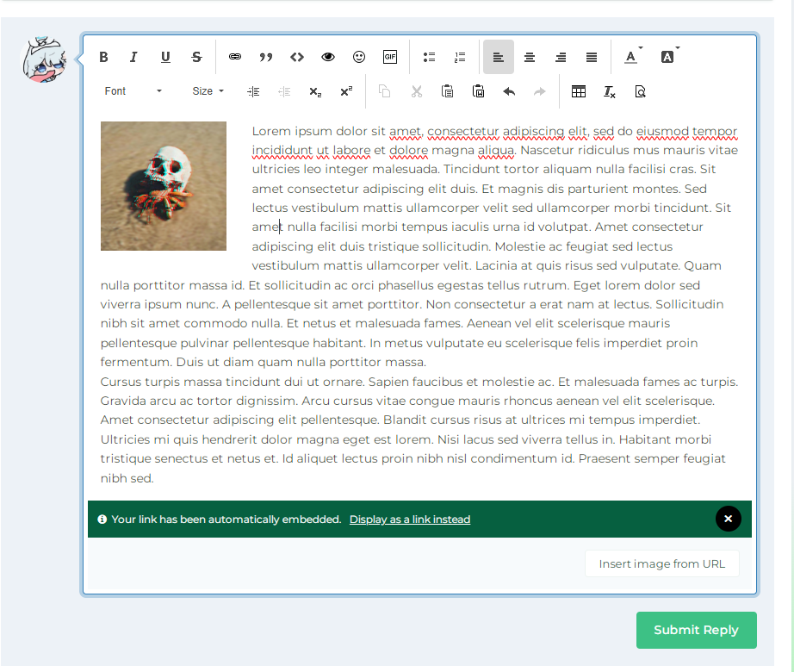The height and width of the screenshot is (672, 794).
Task: Click "Display as a link instead"
Action: tap(410, 519)
